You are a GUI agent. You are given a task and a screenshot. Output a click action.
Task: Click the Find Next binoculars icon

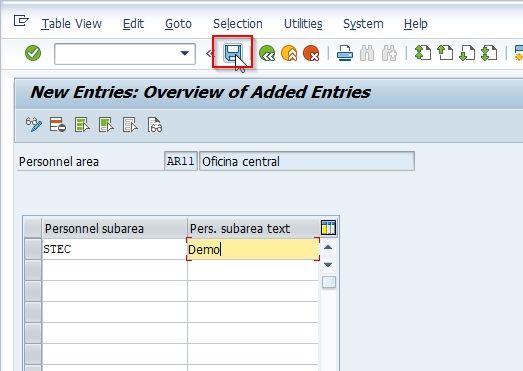(389, 53)
